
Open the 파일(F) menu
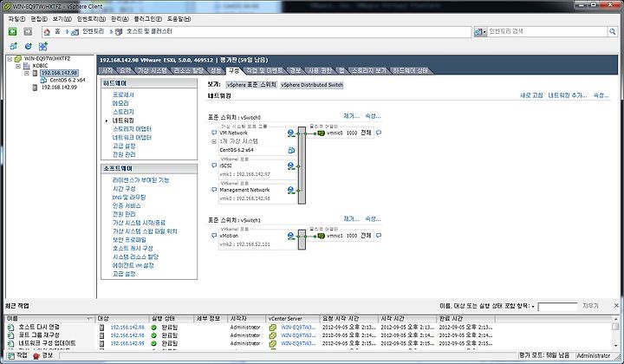click(x=16, y=19)
